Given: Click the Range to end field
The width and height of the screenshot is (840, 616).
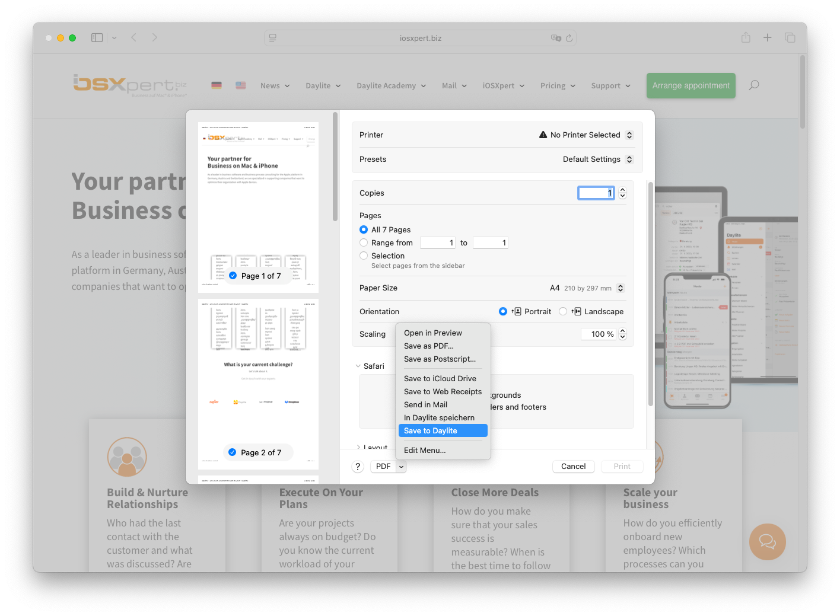Looking at the screenshot, I should [x=491, y=242].
